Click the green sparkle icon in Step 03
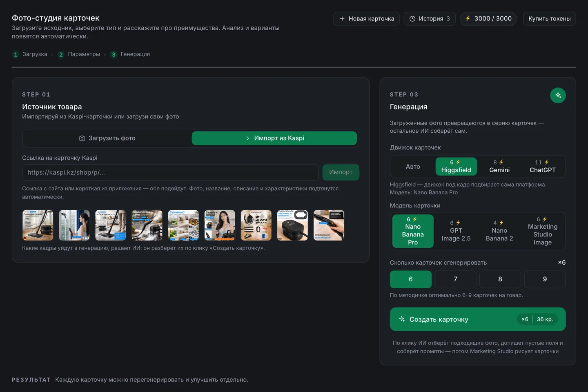The image size is (588, 392). [558, 95]
